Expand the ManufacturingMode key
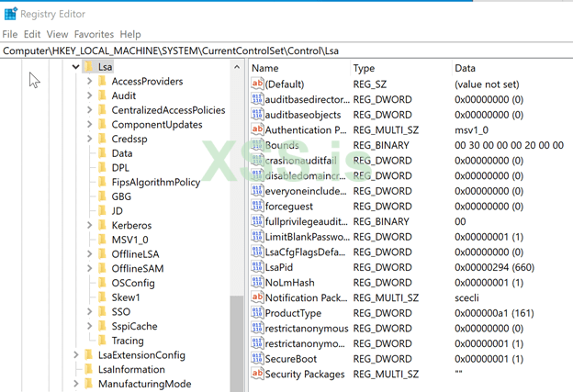Screen dimensions: 573x392 point(75,384)
